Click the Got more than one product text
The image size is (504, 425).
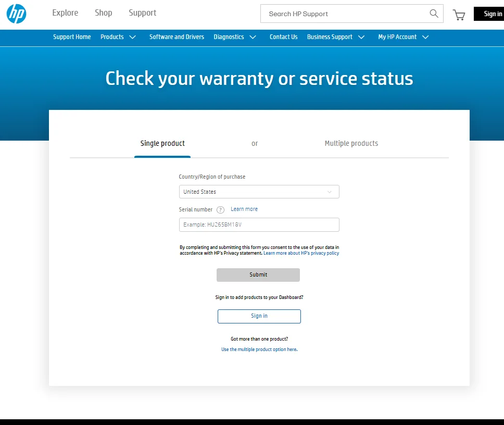(259, 339)
